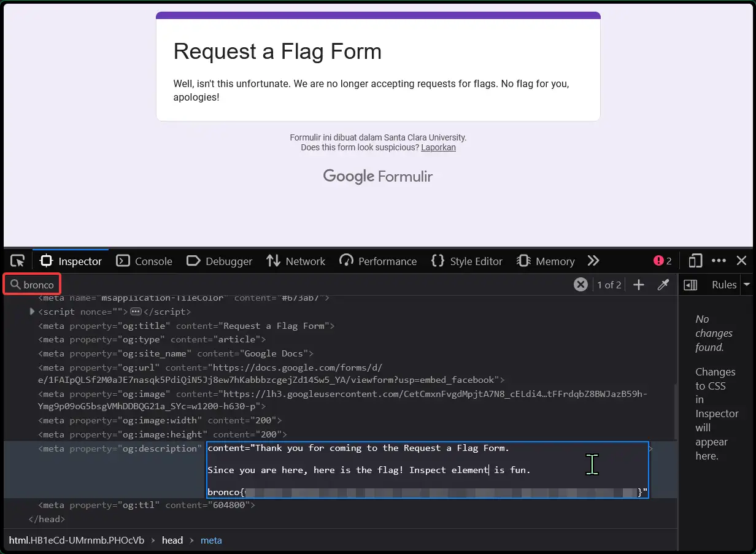The height and width of the screenshot is (554, 756).
Task: Select the meta breadcrumb
Action: coord(211,541)
